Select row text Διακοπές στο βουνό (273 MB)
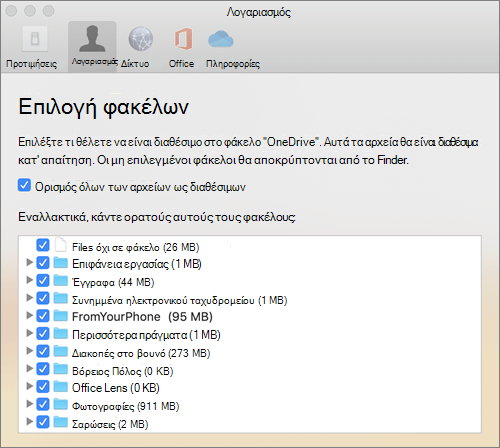 [x=141, y=353]
